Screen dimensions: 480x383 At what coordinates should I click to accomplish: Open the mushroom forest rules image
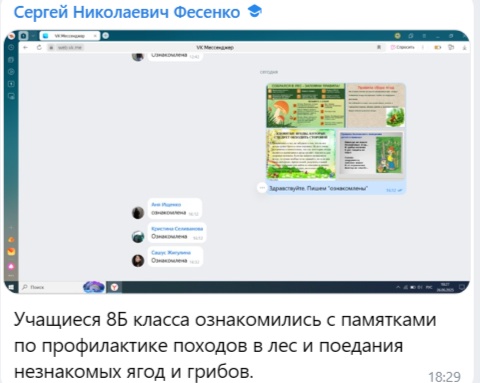click(x=306, y=105)
